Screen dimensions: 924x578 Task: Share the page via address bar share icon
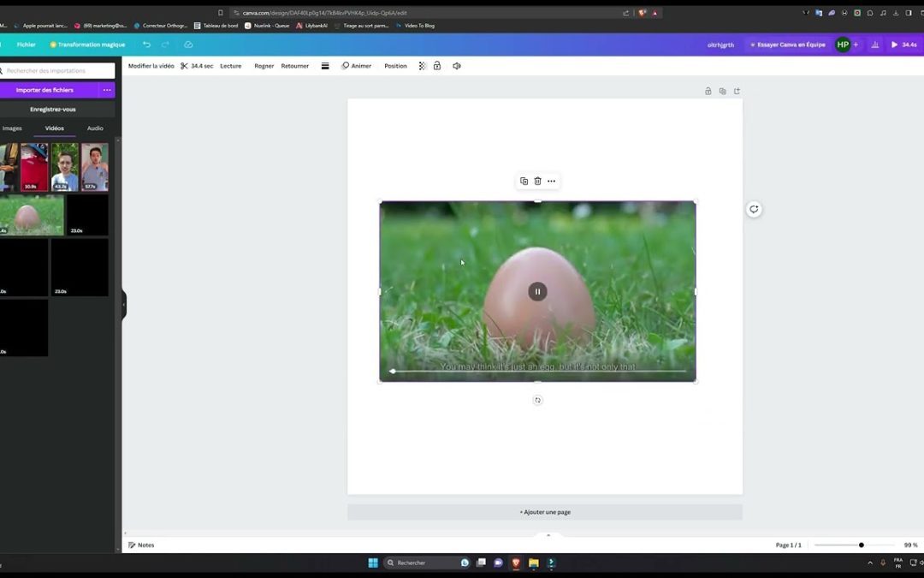625,13
